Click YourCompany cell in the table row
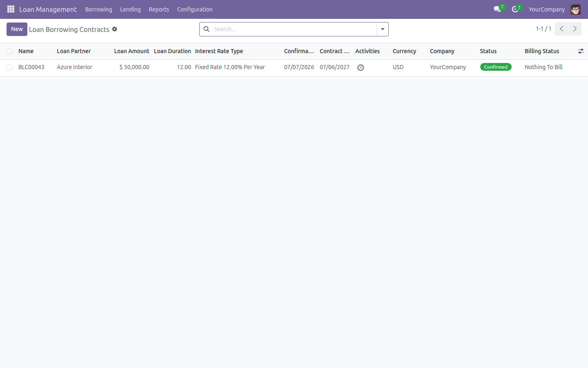588x368 pixels. [x=448, y=67]
